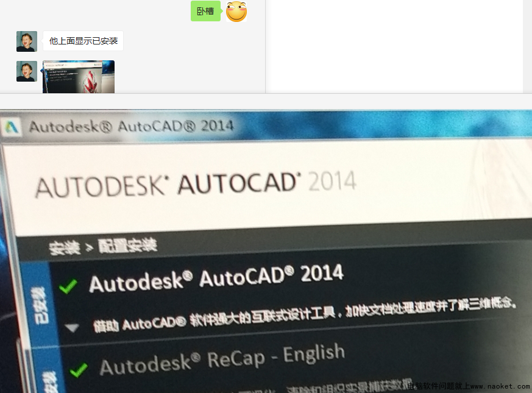This screenshot has width=532, height=393.
Task: Click the sender avatar beside 他上面显示已安装
Action: 27,41
